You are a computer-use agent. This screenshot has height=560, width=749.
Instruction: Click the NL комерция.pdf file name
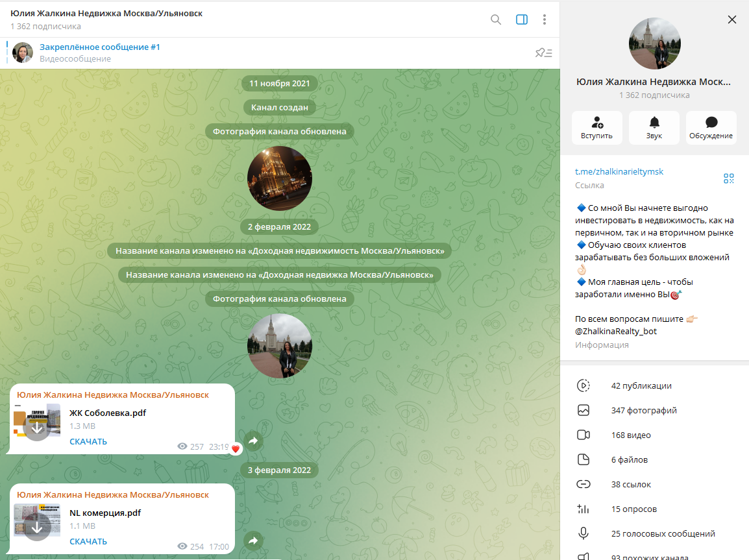point(105,513)
